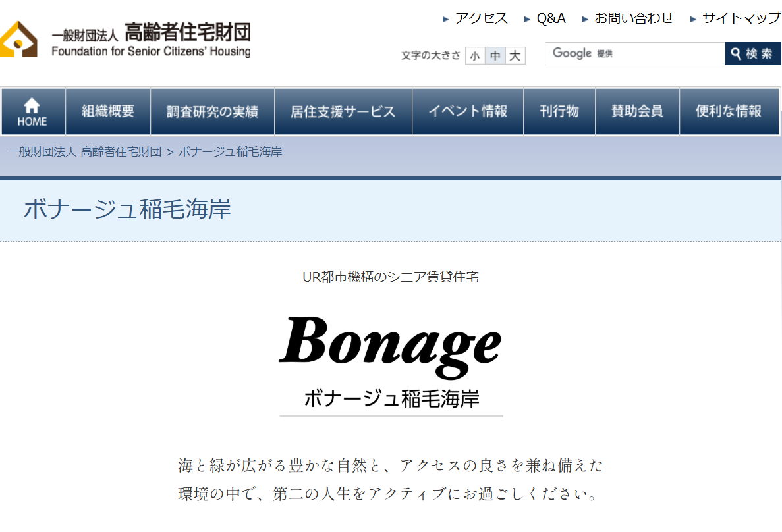Open the 便利な情報 menu
The width and height of the screenshot is (782, 532).
pyautogui.click(x=729, y=112)
